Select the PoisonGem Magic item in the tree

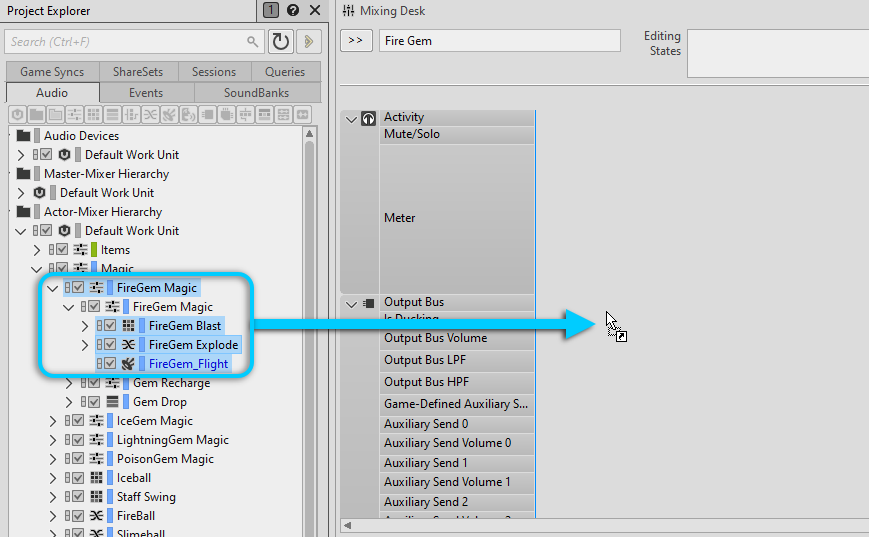(165, 459)
